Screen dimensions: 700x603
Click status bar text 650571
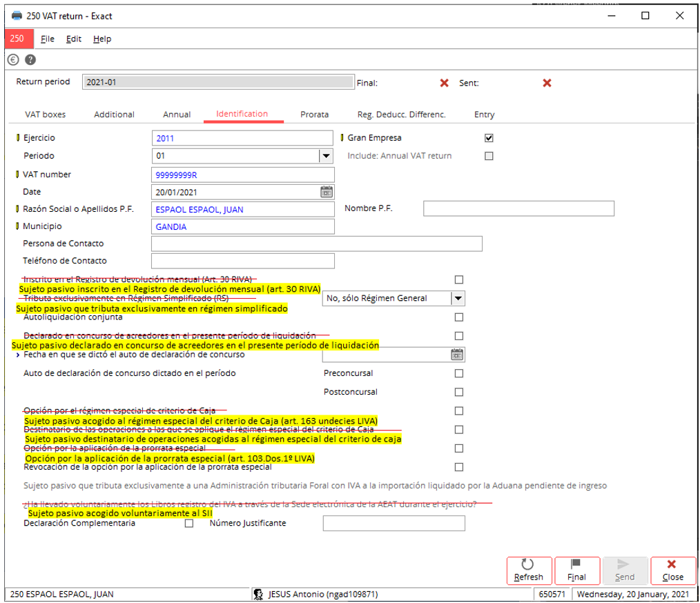(x=552, y=594)
